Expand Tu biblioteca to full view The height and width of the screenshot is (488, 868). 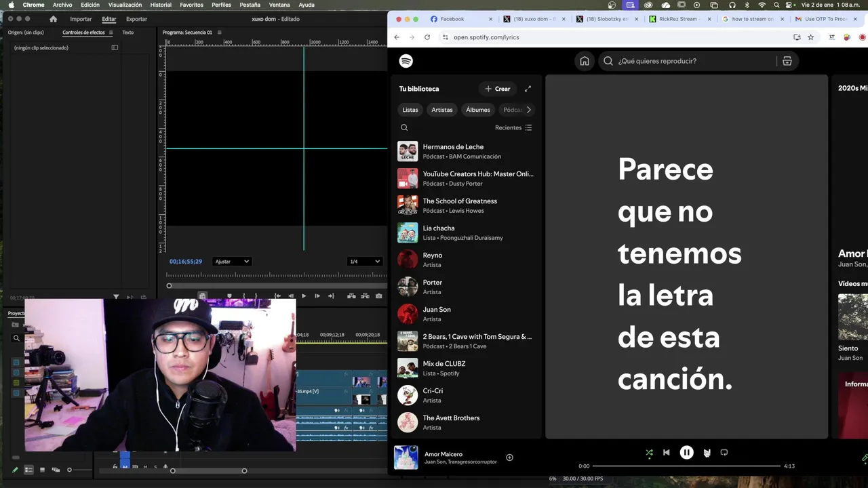coord(528,89)
